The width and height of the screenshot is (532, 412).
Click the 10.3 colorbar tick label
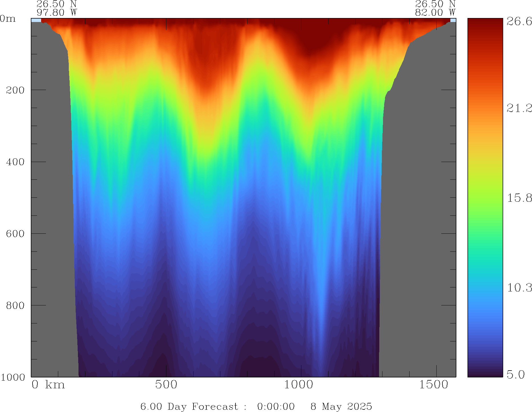click(x=519, y=288)
